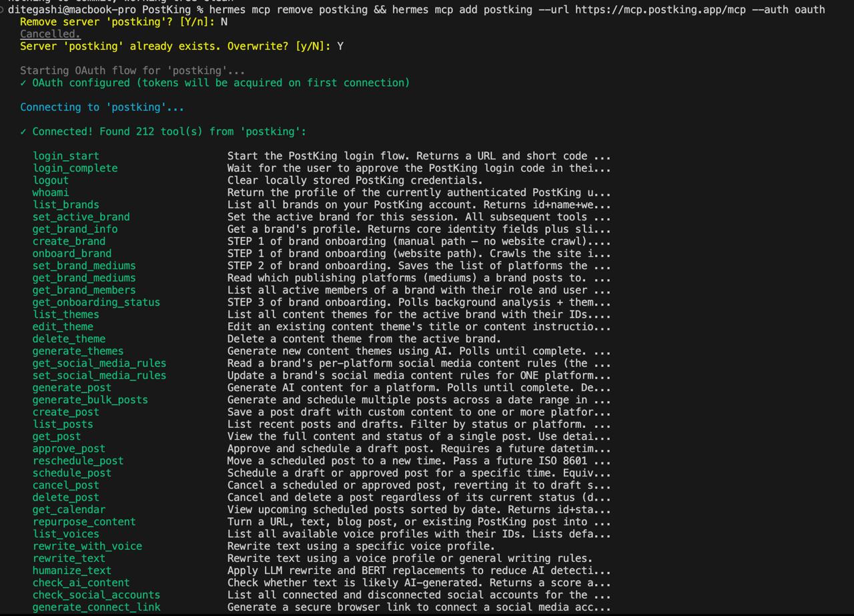This screenshot has height=616, width=854.
Task: Click the generate_themes tool name
Action: coord(77,351)
